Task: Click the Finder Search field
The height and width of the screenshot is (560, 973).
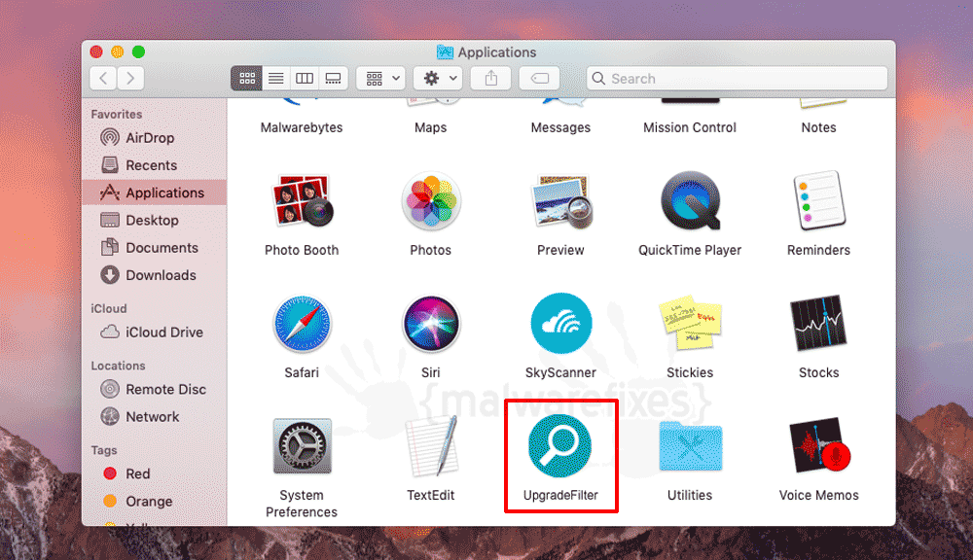Action: click(737, 78)
